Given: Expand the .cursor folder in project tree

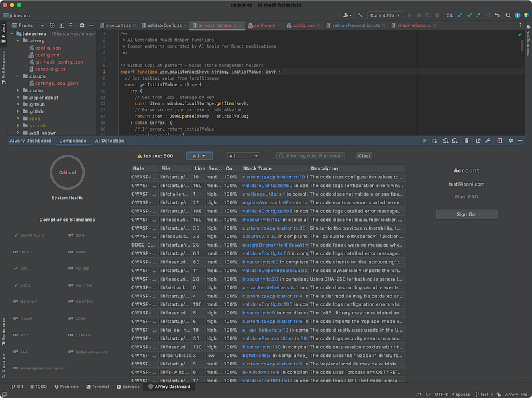Looking at the screenshot, I should click(19, 90).
